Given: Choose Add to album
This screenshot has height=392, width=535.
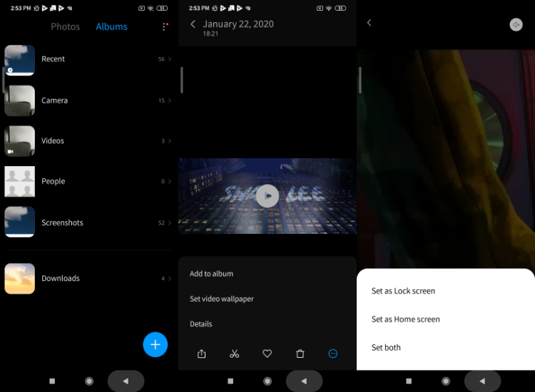Looking at the screenshot, I should pos(211,274).
